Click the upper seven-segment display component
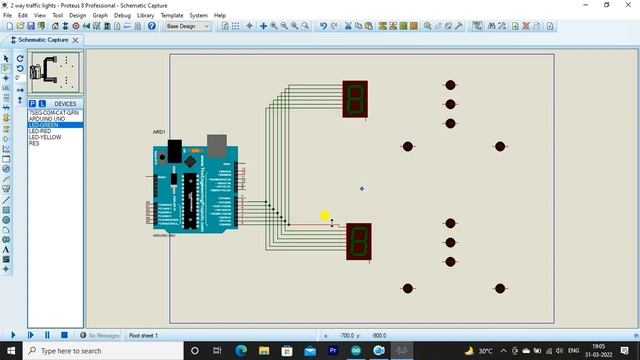 (x=355, y=99)
